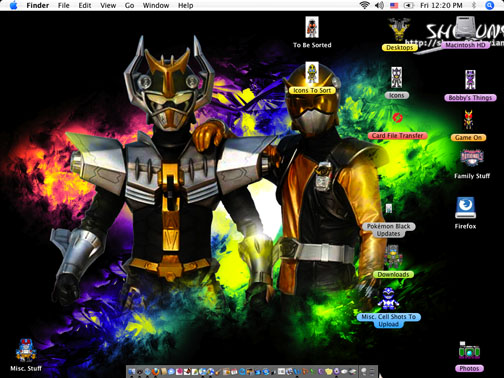The height and width of the screenshot is (378, 504).
Task: Open the File menu
Action: [63, 5]
